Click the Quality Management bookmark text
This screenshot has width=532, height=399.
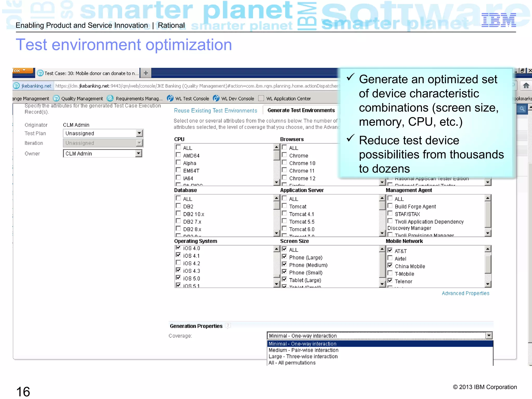82,98
